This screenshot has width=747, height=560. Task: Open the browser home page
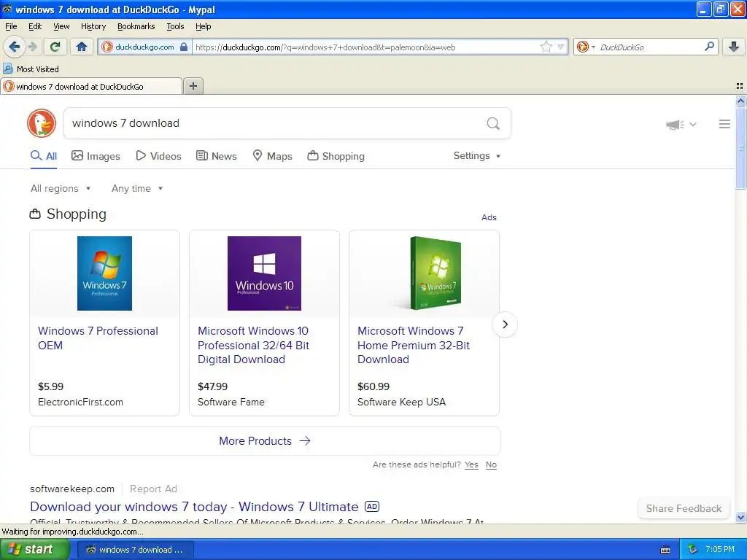click(82, 47)
